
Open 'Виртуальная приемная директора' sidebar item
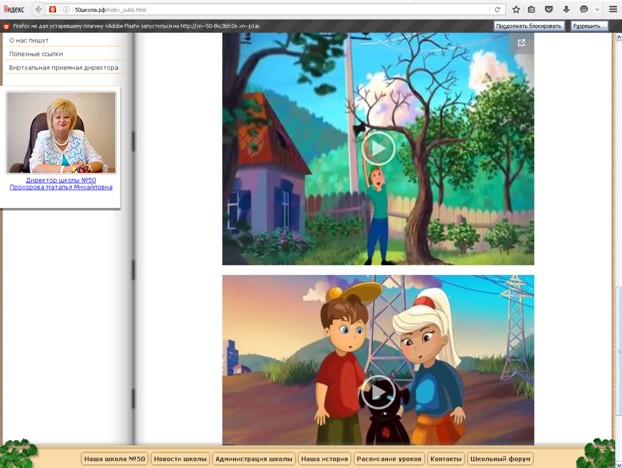pos(64,67)
